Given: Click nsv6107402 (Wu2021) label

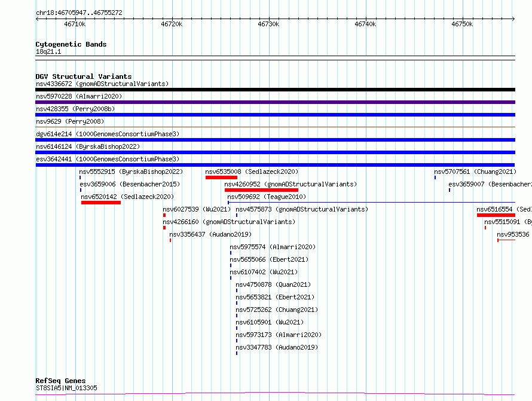Looking at the screenshot, I should tap(264, 272).
